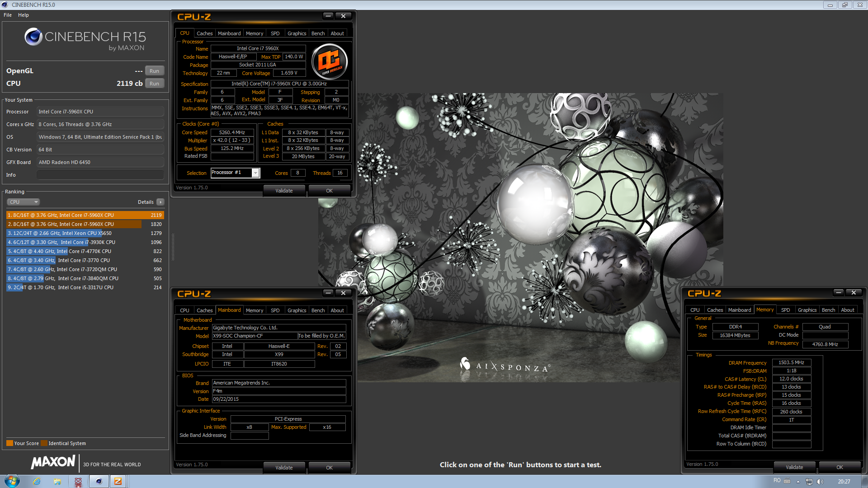The image size is (868, 488).
Task: Click the NB Frequency 4760.8 MHz value
Action: (x=825, y=344)
